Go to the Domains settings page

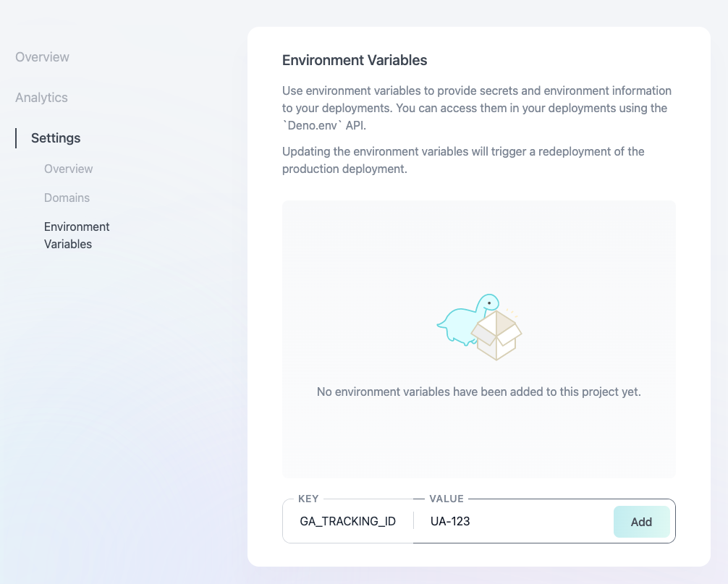click(67, 198)
